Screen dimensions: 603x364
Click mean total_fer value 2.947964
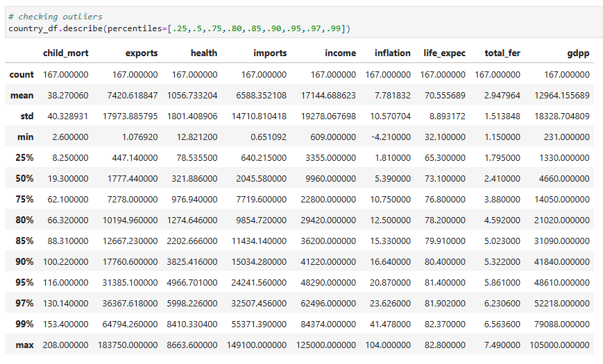[x=502, y=95]
